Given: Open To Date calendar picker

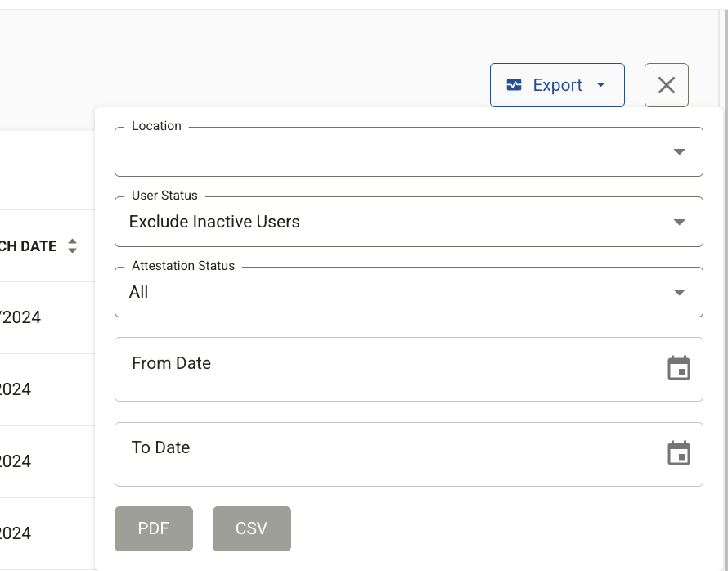Looking at the screenshot, I should (679, 453).
